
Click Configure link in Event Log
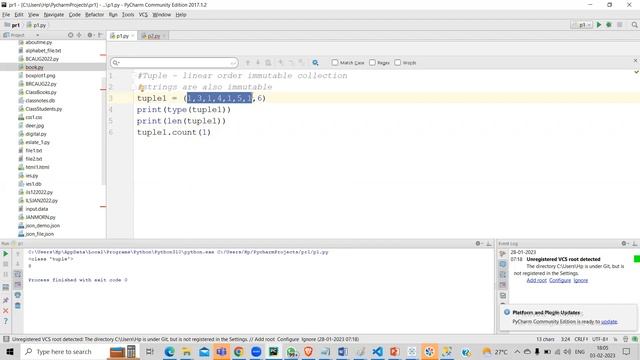pyautogui.click(x=560, y=280)
